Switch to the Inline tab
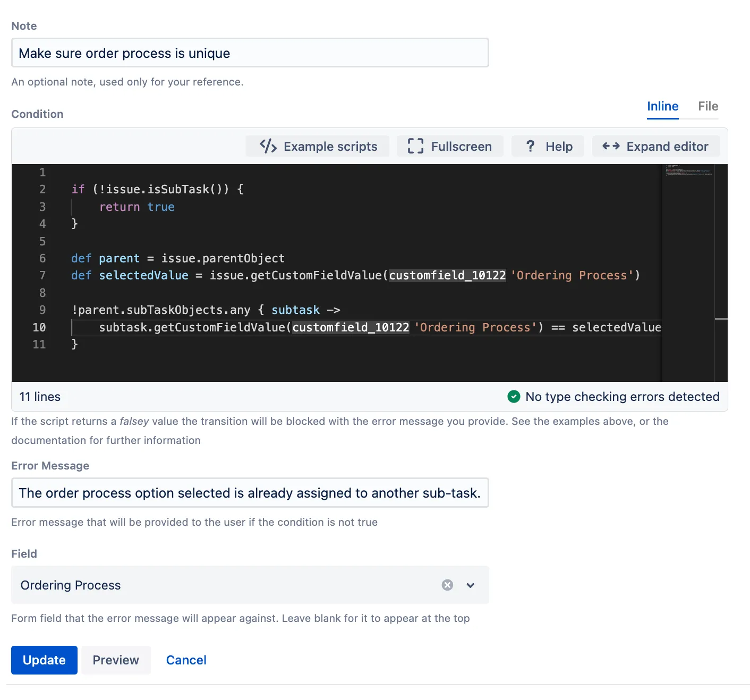 click(662, 106)
